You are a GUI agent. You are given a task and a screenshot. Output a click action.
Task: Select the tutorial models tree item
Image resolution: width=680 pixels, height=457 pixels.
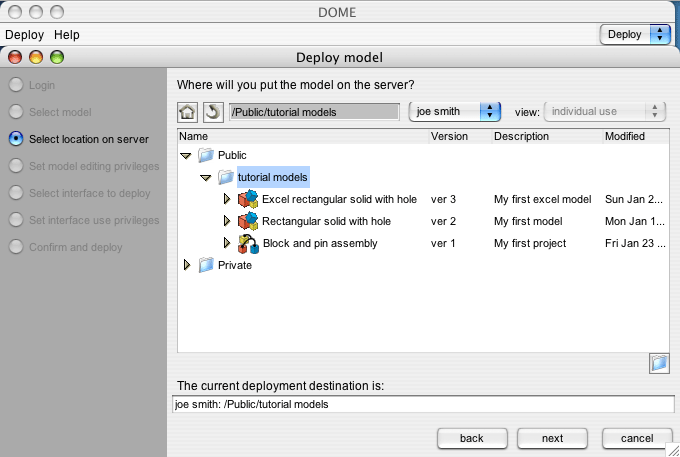273,177
